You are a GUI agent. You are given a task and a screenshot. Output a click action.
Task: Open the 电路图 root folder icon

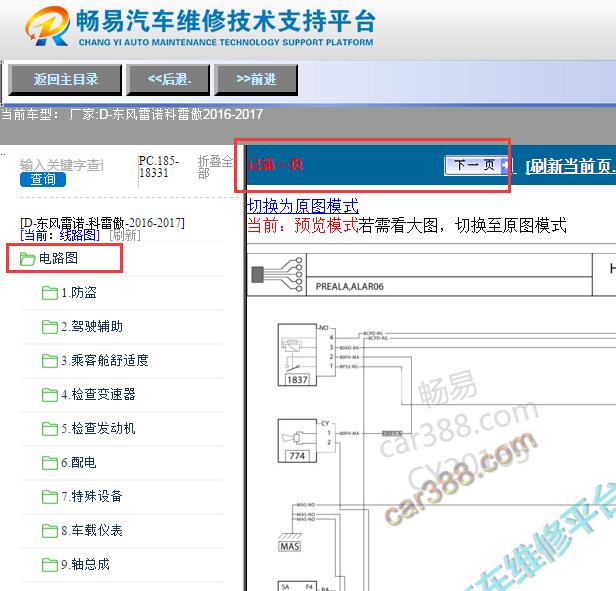click(x=28, y=259)
